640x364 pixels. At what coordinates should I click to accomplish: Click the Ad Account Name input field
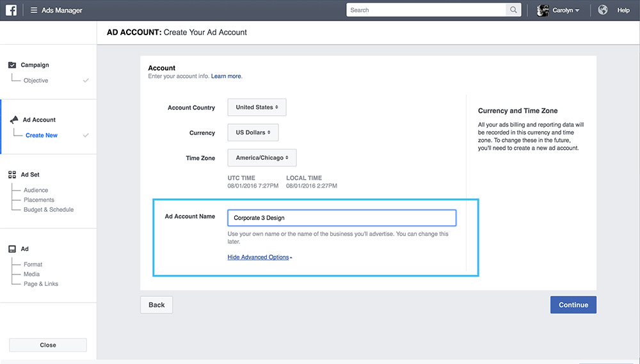tap(342, 218)
